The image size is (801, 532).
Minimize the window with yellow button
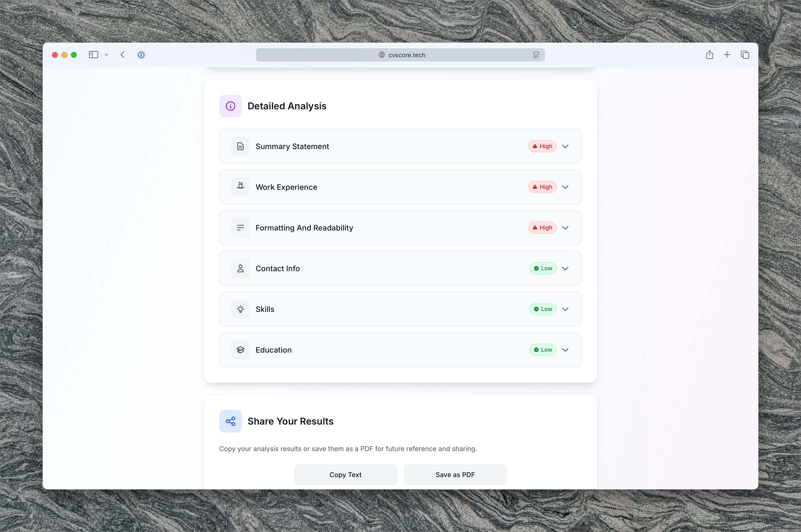[64, 55]
